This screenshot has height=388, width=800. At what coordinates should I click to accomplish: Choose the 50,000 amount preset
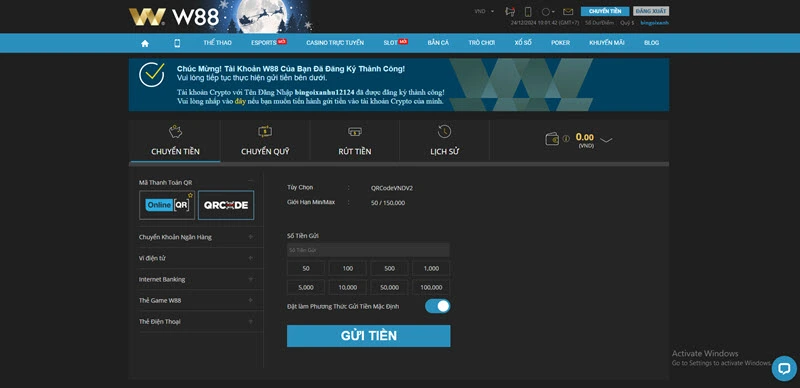389,287
